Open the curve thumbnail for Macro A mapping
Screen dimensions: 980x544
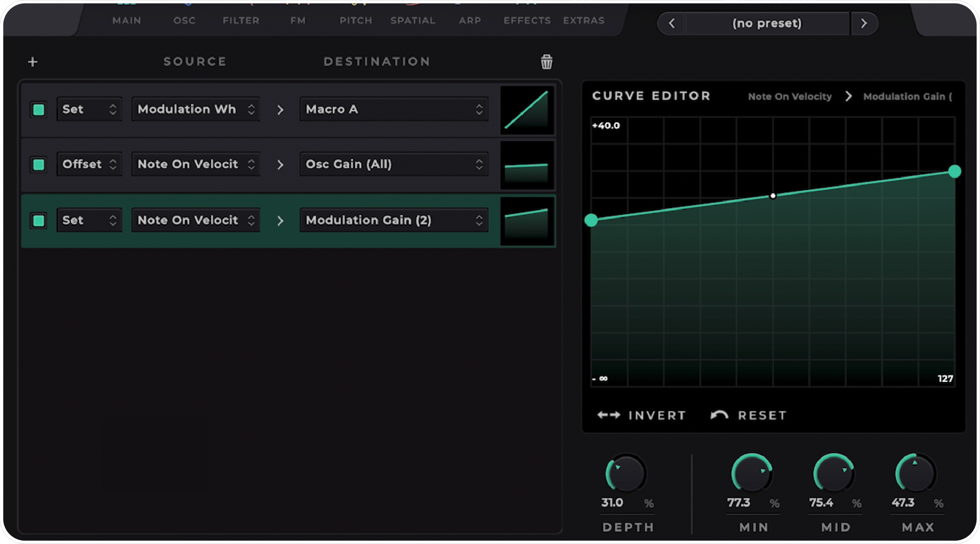[527, 109]
